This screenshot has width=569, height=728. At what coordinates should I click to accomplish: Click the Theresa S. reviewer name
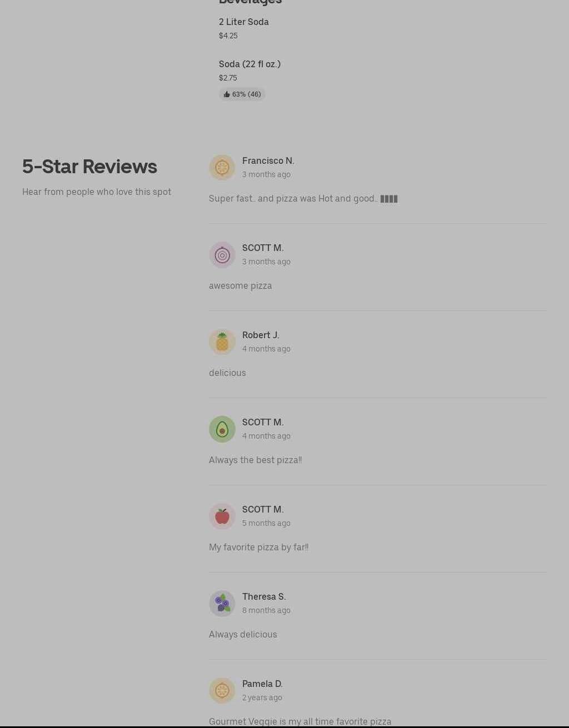pos(264,596)
